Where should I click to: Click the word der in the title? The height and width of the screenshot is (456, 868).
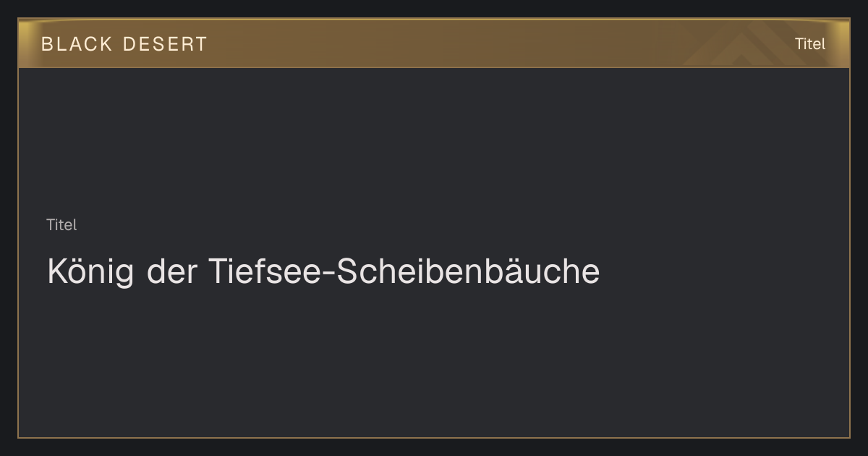tap(171, 272)
